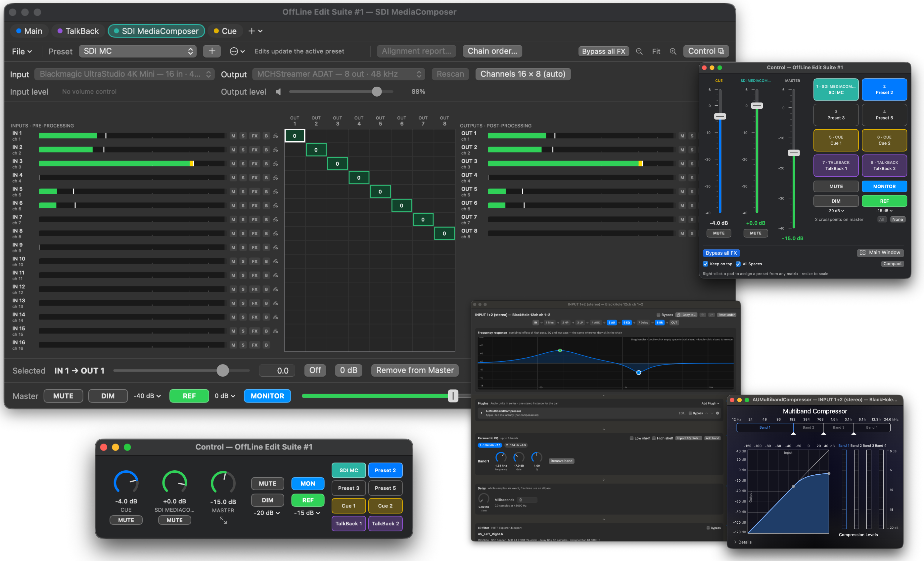Click the Remove from Master button
The height and width of the screenshot is (561, 924).
point(415,370)
